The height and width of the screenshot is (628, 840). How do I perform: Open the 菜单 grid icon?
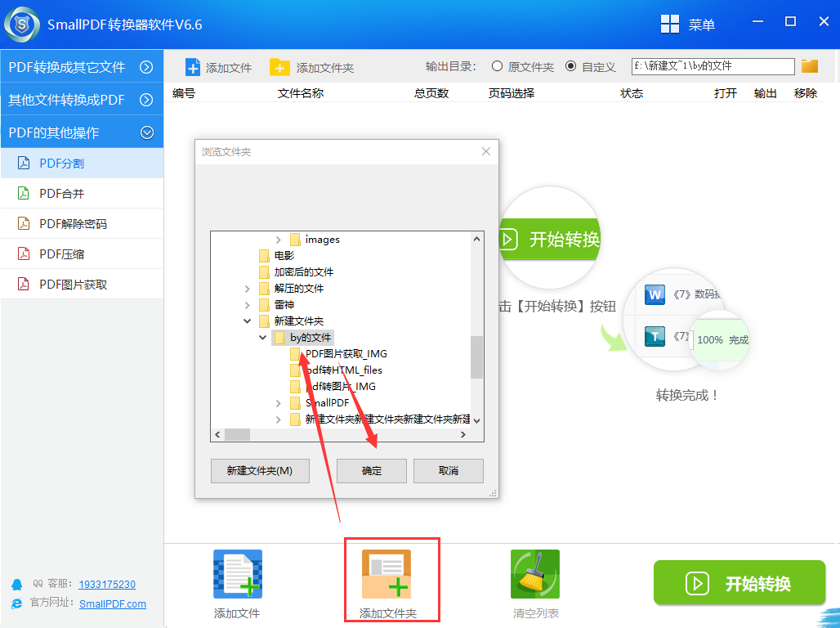[x=670, y=25]
